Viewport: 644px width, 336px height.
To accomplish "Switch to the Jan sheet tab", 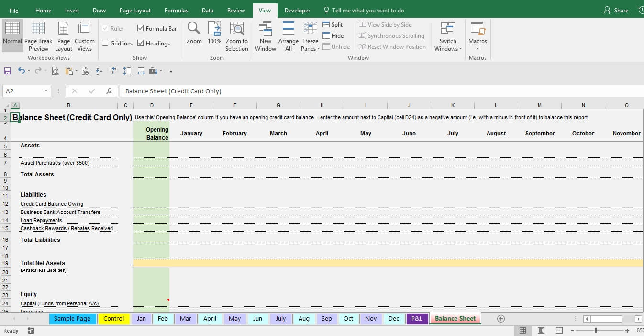I will tap(141, 318).
